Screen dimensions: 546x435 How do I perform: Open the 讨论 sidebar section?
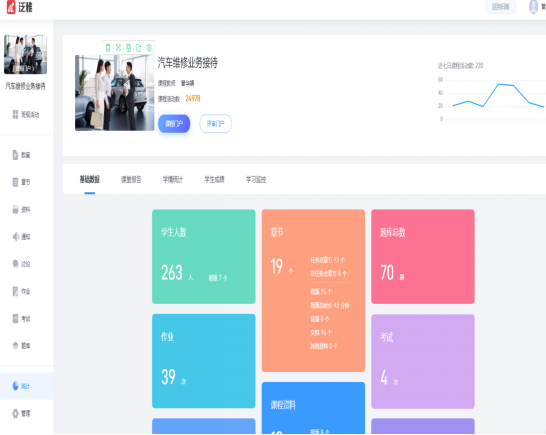(22, 264)
